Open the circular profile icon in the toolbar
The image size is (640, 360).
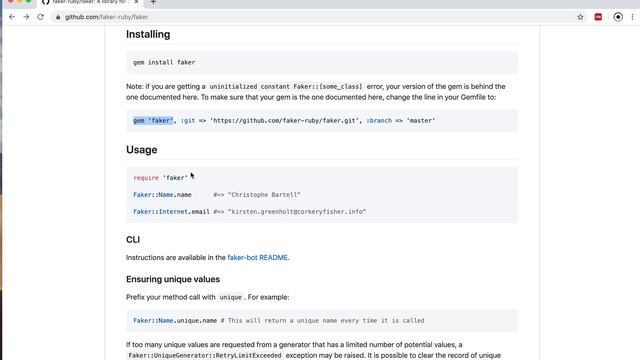pos(618,17)
